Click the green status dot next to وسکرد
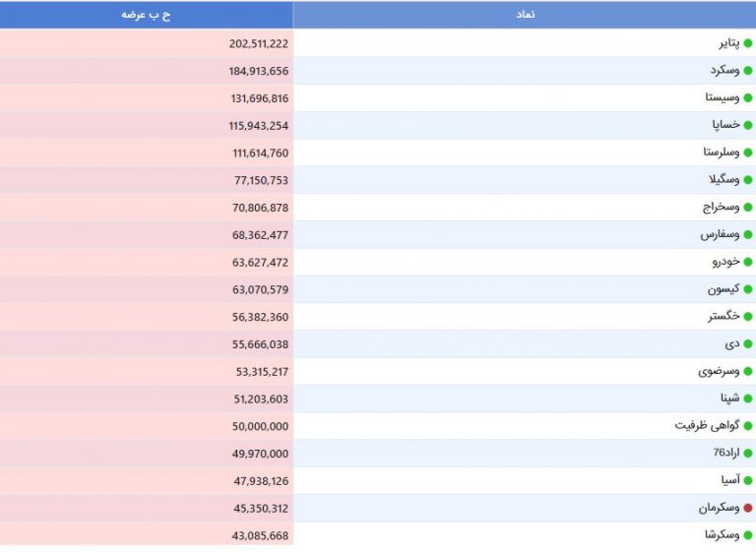 (748, 71)
